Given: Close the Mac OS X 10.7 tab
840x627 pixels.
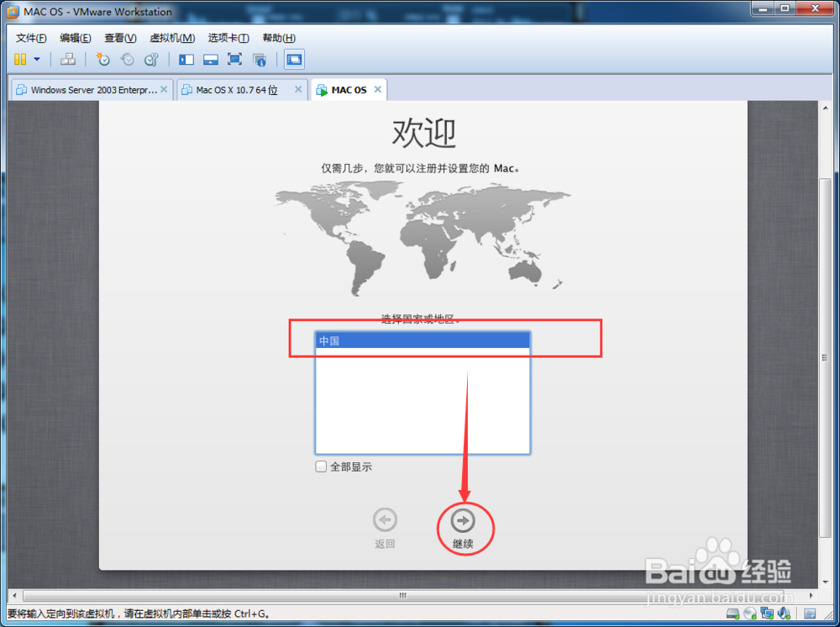Looking at the screenshot, I should click(298, 89).
